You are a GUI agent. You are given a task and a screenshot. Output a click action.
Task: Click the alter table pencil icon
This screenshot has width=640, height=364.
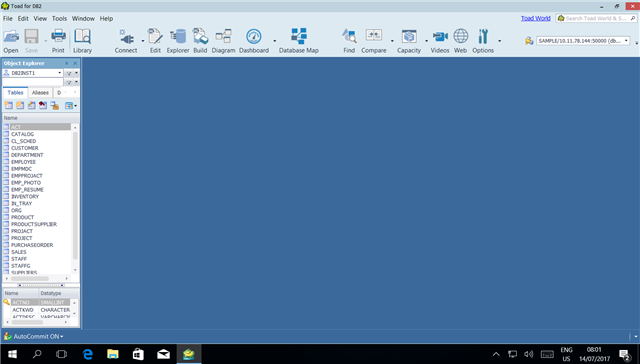[31, 106]
